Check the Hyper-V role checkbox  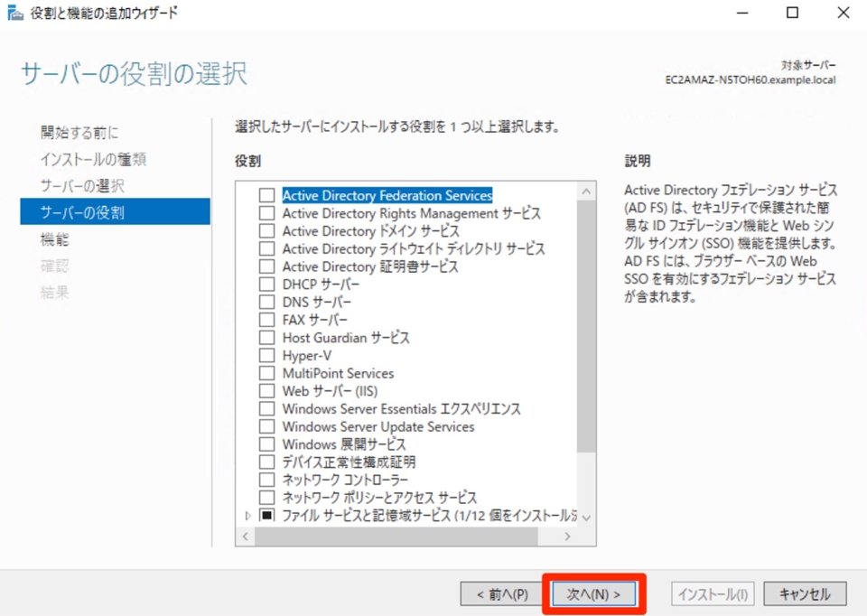(267, 355)
